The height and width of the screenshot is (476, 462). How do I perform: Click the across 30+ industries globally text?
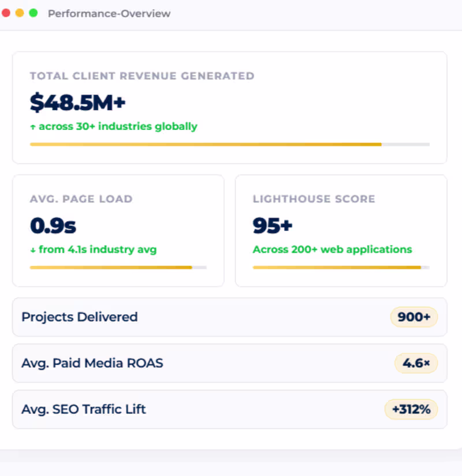pos(118,127)
